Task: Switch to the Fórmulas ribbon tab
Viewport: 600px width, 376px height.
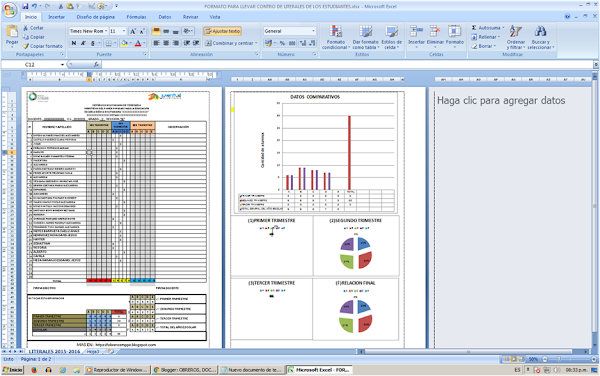Action: pos(136,17)
